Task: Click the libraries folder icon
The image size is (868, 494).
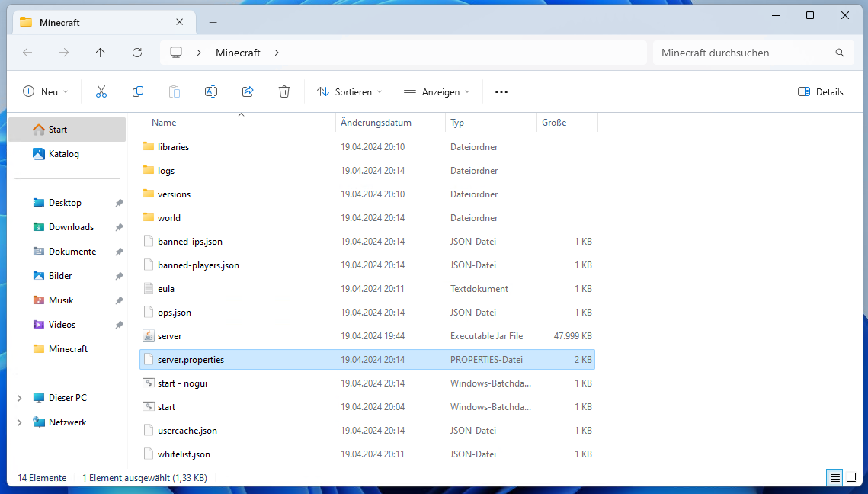Action: [149, 146]
